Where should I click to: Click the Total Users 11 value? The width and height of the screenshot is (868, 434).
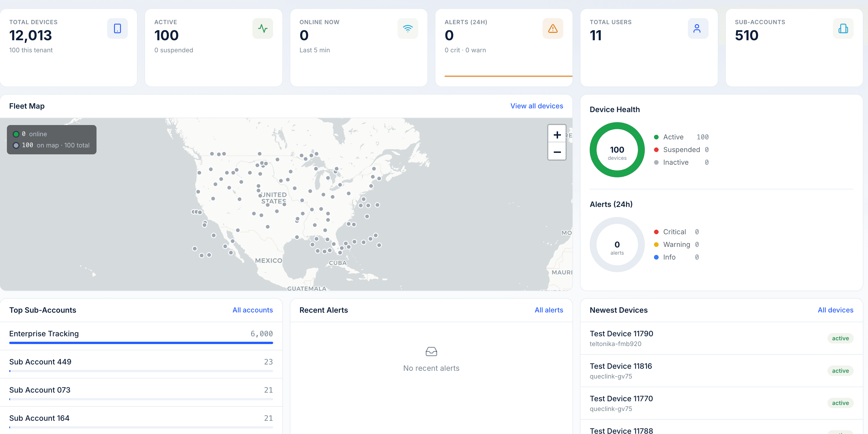[595, 35]
